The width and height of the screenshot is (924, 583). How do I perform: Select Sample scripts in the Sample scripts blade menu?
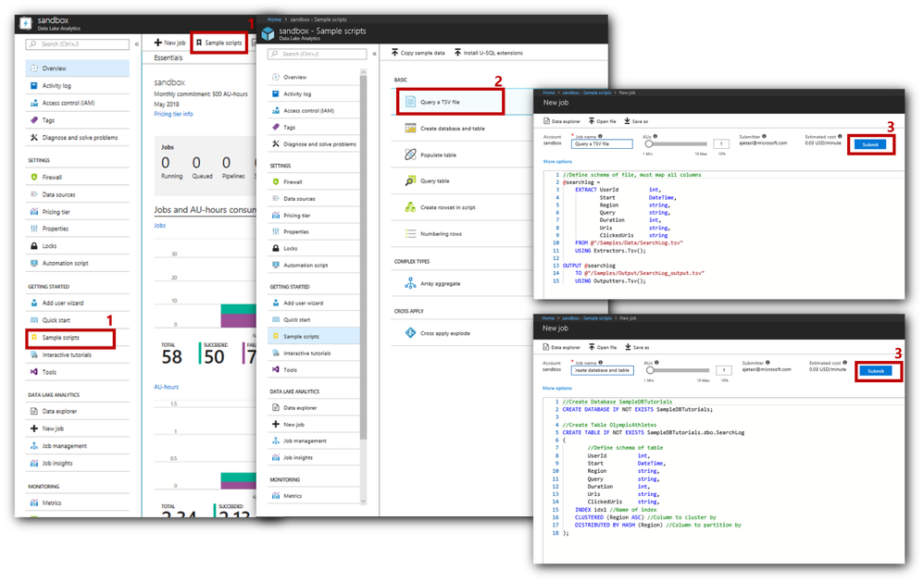(314, 336)
